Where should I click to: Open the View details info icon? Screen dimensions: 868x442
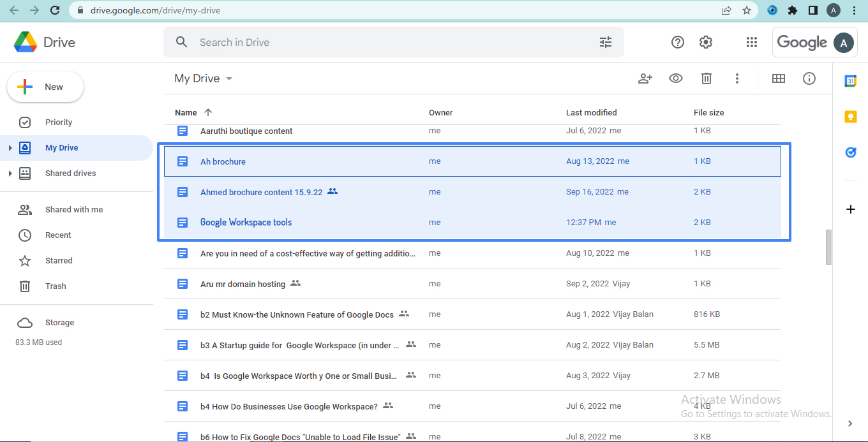[x=809, y=78]
